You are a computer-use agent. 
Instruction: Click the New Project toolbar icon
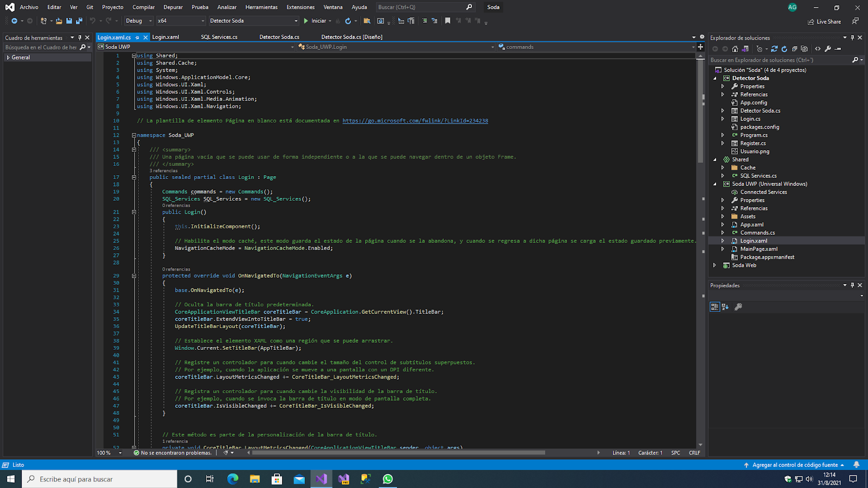click(x=44, y=21)
